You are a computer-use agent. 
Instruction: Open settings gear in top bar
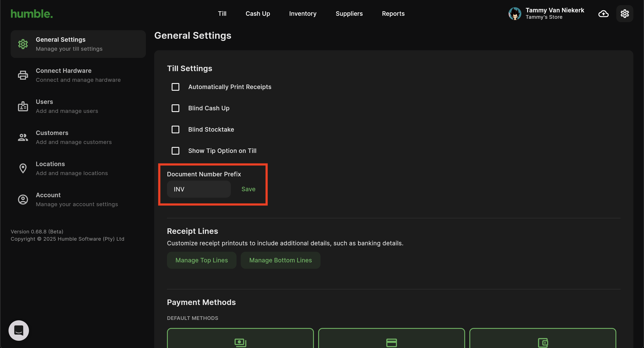pyautogui.click(x=624, y=13)
